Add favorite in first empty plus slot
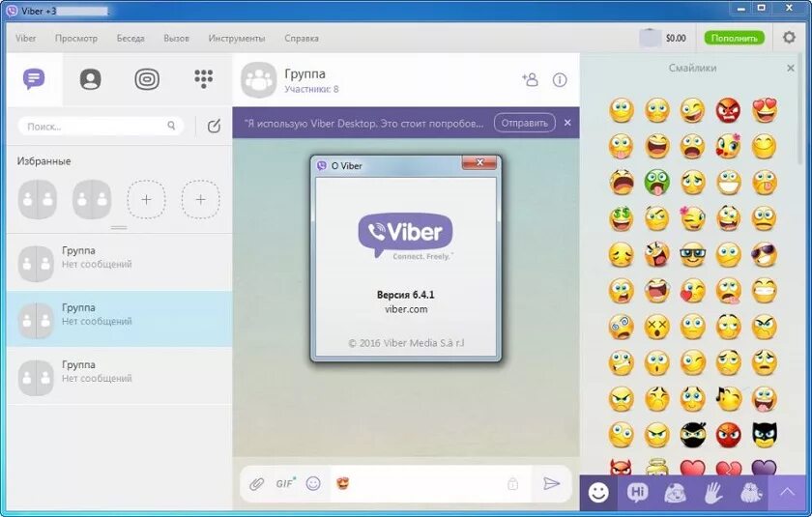 point(147,199)
